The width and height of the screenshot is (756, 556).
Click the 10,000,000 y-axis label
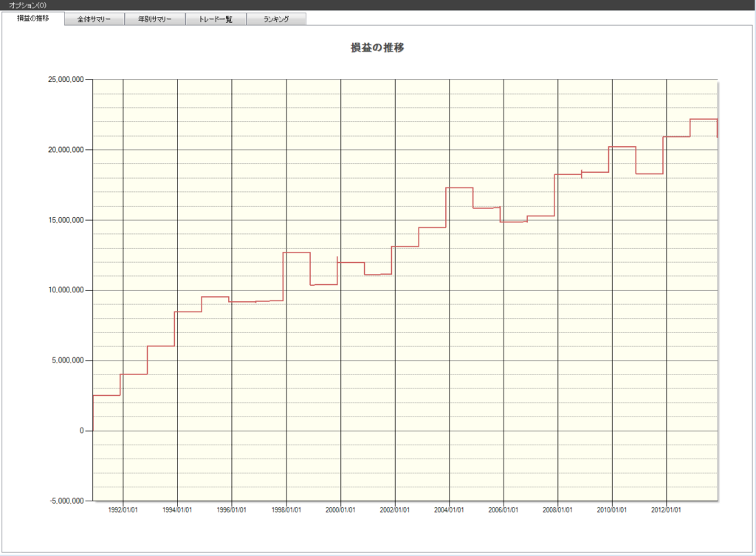[66, 290]
